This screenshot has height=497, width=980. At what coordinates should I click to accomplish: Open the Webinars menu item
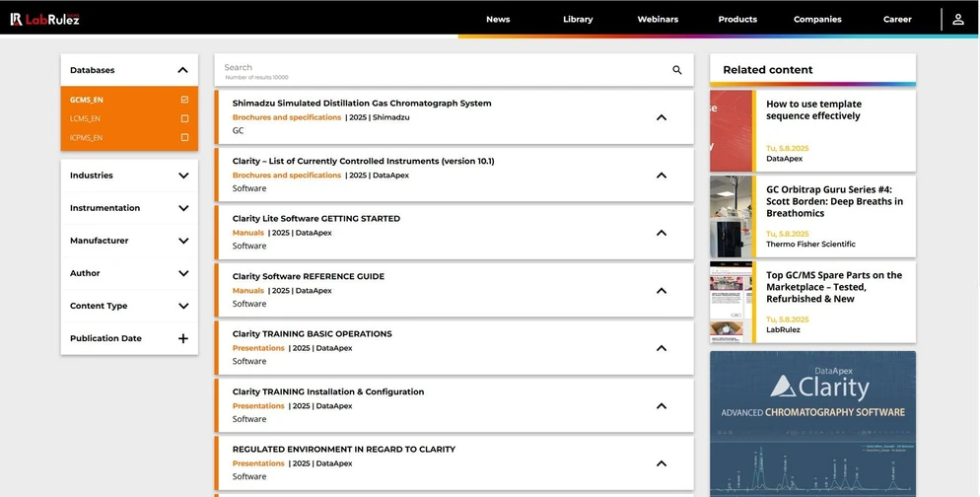point(658,19)
